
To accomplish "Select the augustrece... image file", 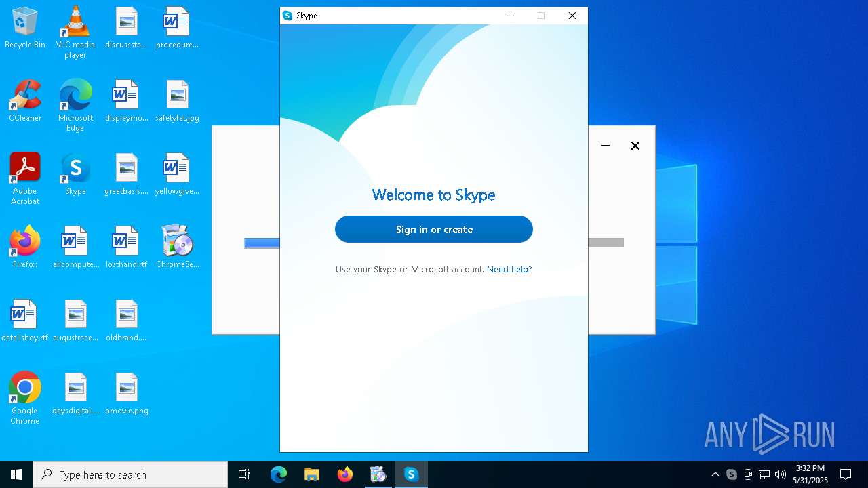I will pos(75,321).
